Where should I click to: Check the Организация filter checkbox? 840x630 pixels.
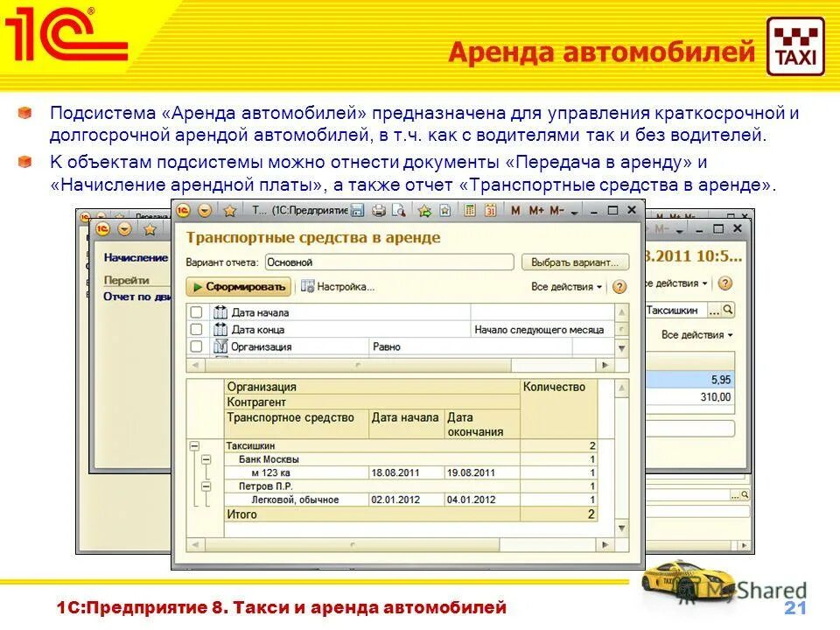[x=196, y=345]
